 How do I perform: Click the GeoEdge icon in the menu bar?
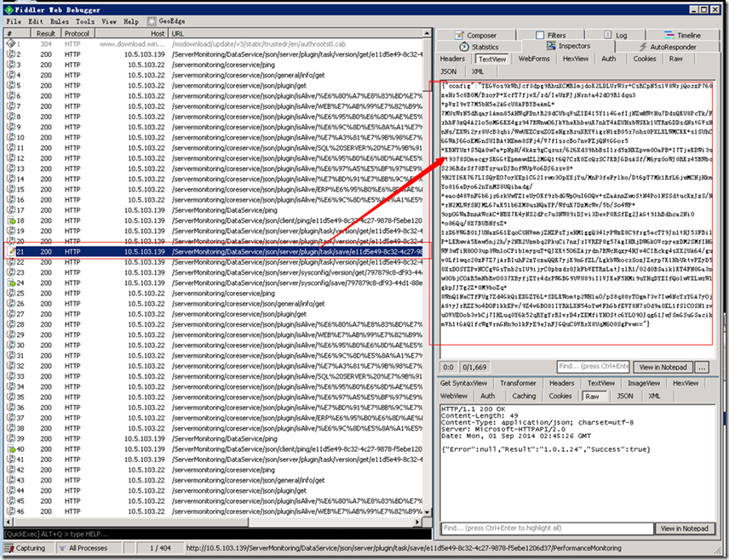coord(151,21)
